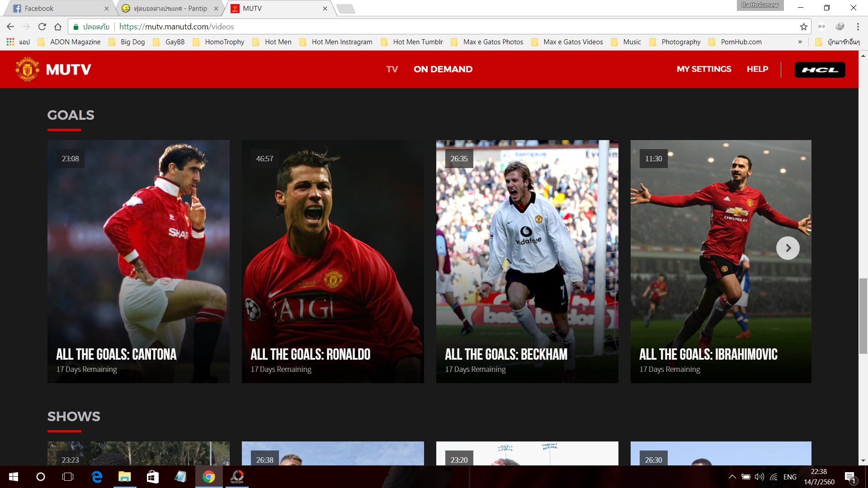Close the Facebook tab
Viewport: 868px width, 488px height.
[107, 8]
